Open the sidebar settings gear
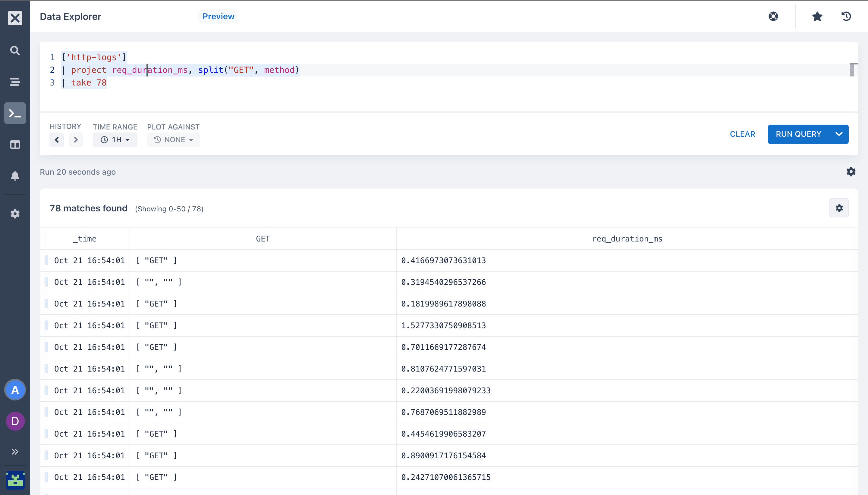The image size is (868, 495). coord(15,214)
